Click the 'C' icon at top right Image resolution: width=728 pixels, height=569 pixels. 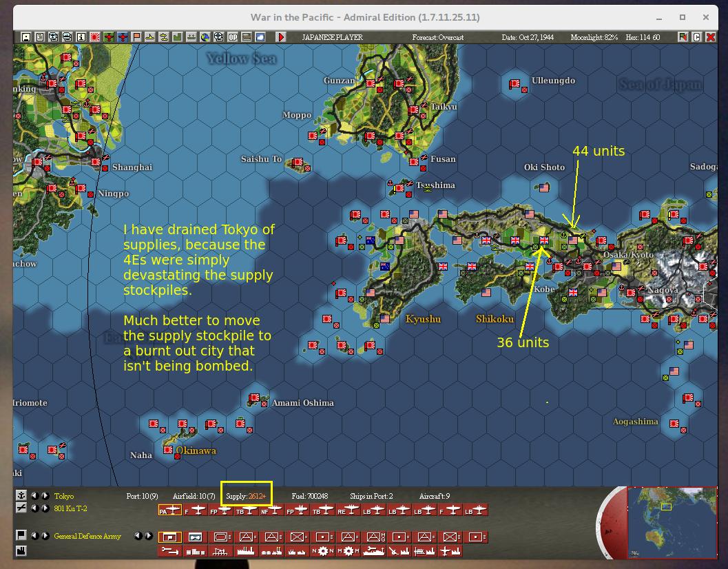696,37
